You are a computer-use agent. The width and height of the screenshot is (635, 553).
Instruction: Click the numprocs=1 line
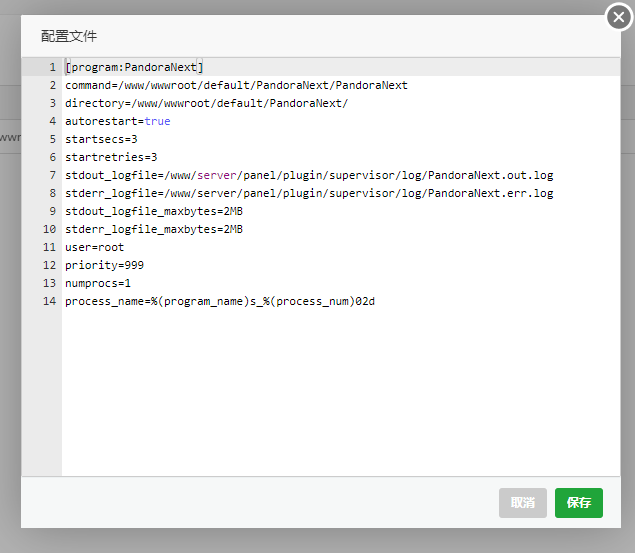[x=98, y=283]
